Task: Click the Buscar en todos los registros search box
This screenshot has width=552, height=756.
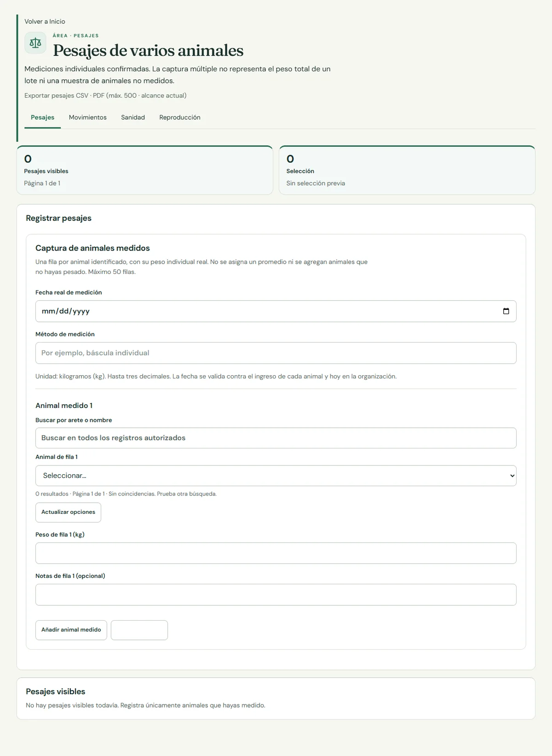Action: (276, 438)
